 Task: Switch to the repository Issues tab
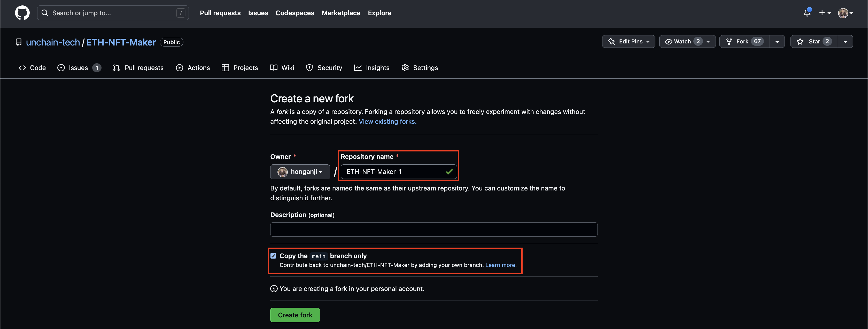click(79, 68)
